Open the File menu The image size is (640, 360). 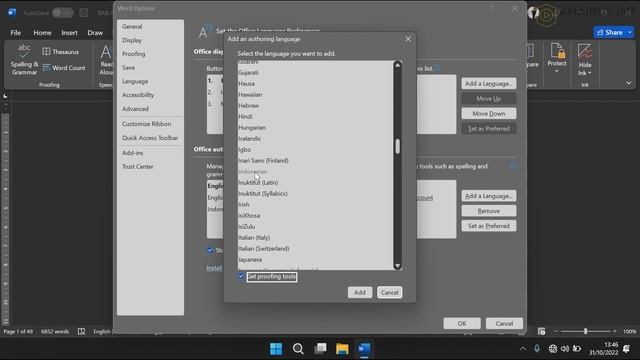pyautogui.click(x=16, y=33)
